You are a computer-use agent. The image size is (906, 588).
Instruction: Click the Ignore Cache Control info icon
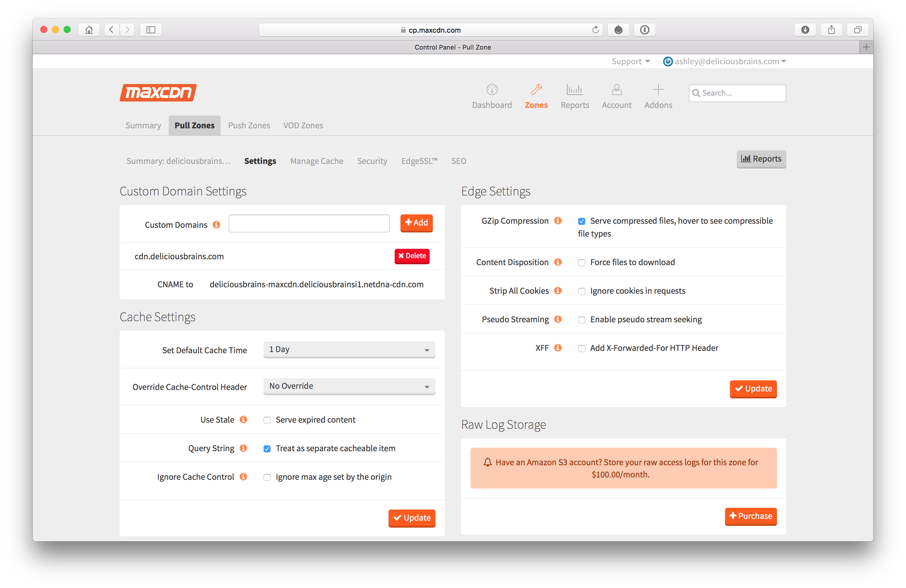click(243, 476)
